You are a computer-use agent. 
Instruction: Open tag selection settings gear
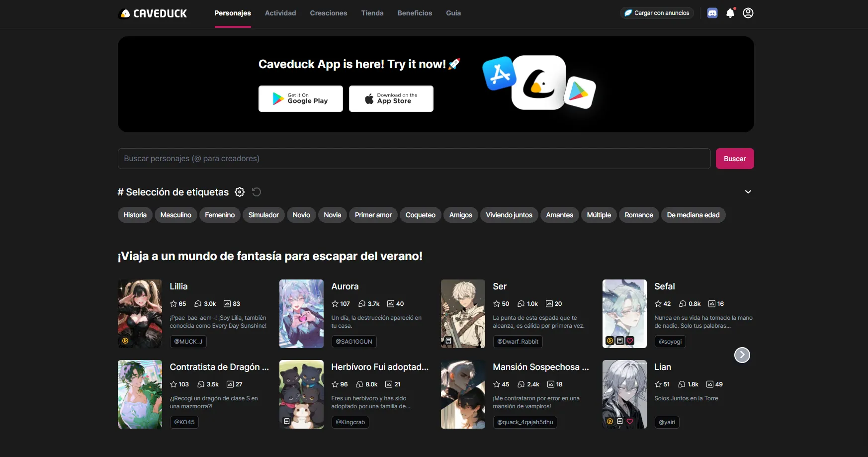click(240, 192)
